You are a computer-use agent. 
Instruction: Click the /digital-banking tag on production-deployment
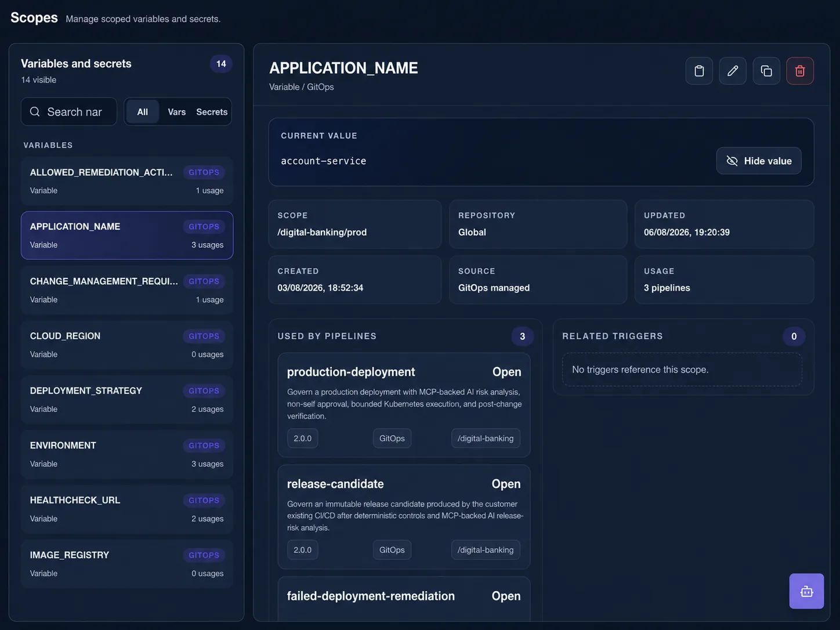tap(486, 439)
